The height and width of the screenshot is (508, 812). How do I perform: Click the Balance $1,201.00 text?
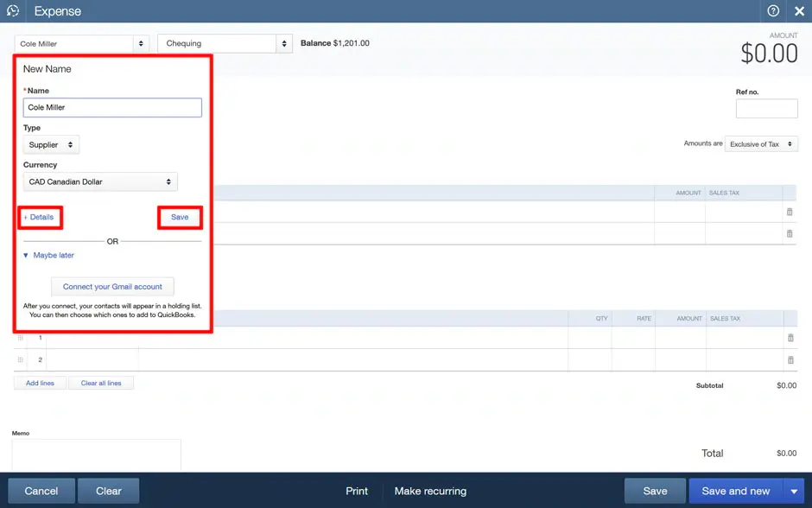point(335,43)
